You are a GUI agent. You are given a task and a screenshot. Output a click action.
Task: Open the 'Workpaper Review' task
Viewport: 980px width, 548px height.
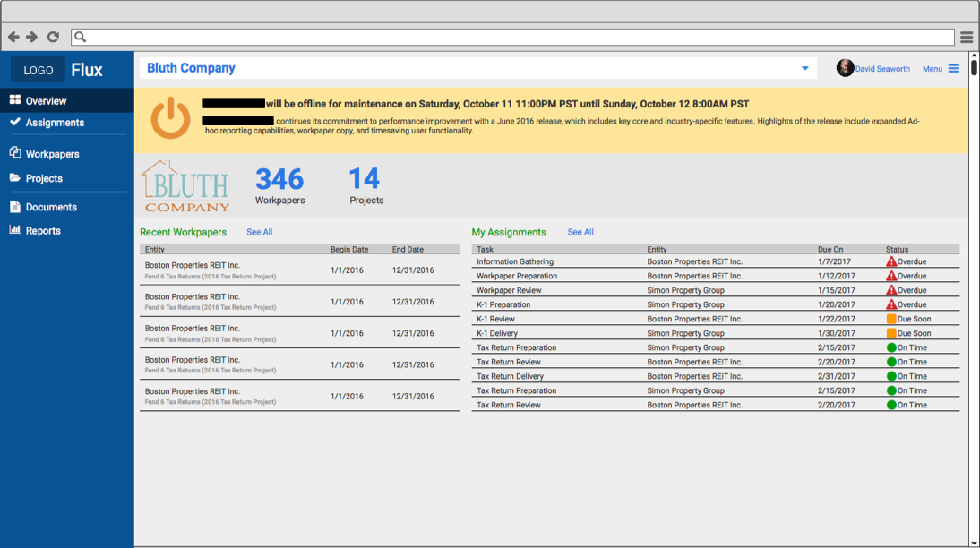click(x=509, y=290)
